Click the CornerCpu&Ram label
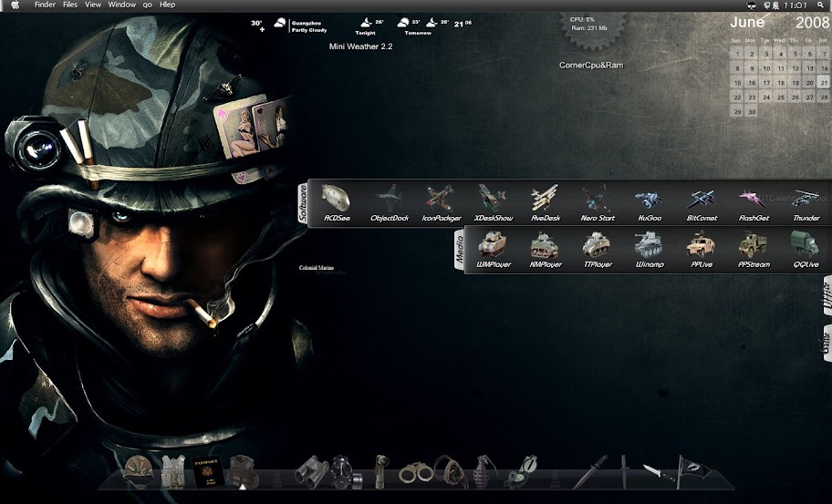Screen dimensions: 832x504 (591, 66)
